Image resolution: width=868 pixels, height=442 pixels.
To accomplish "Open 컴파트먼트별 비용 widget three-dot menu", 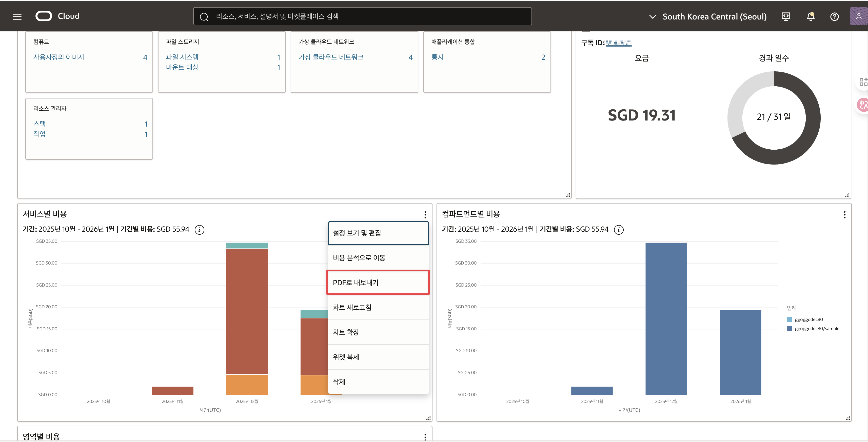I will coord(844,215).
